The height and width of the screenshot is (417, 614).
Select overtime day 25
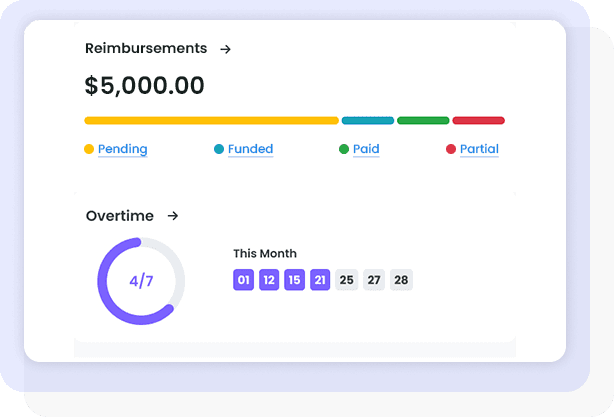coord(347,280)
